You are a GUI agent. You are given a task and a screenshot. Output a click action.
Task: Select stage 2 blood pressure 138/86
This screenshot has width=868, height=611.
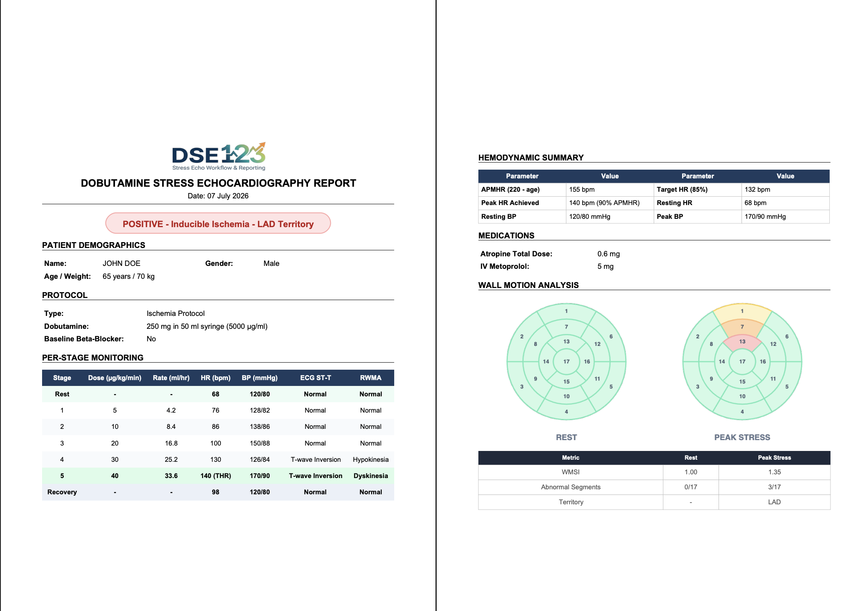[x=260, y=426]
